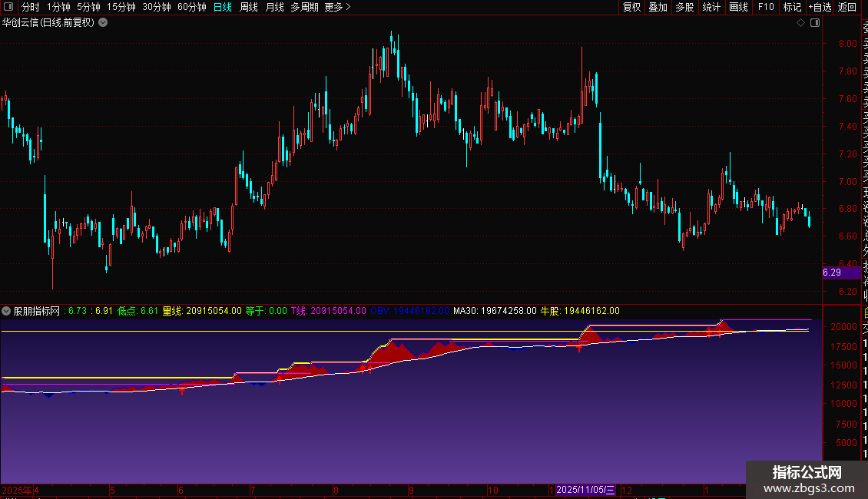Switch to 日线 daily chart

tap(223, 7)
